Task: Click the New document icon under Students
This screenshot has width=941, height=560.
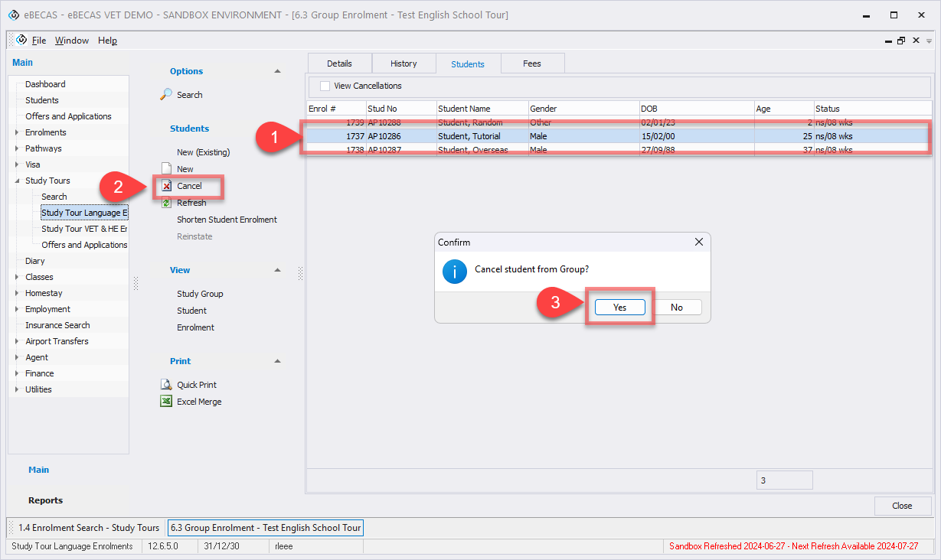Action: 166,169
